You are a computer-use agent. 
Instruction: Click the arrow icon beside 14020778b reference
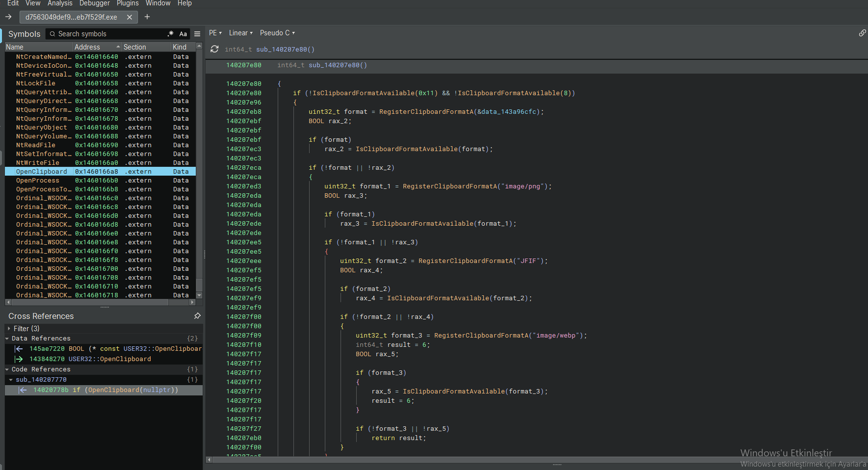point(23,390)
